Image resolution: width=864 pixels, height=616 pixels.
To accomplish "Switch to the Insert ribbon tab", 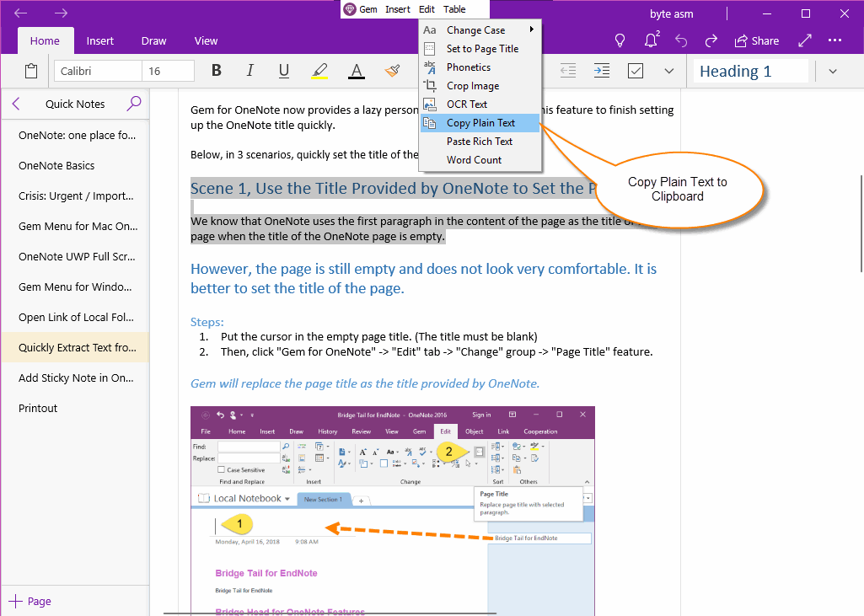I will point(99,40).
